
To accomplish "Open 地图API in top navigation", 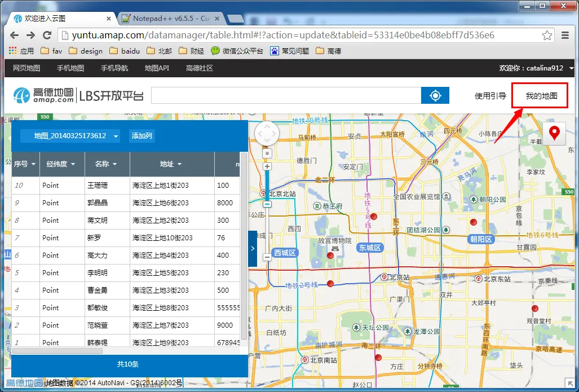I will point(157,68).
